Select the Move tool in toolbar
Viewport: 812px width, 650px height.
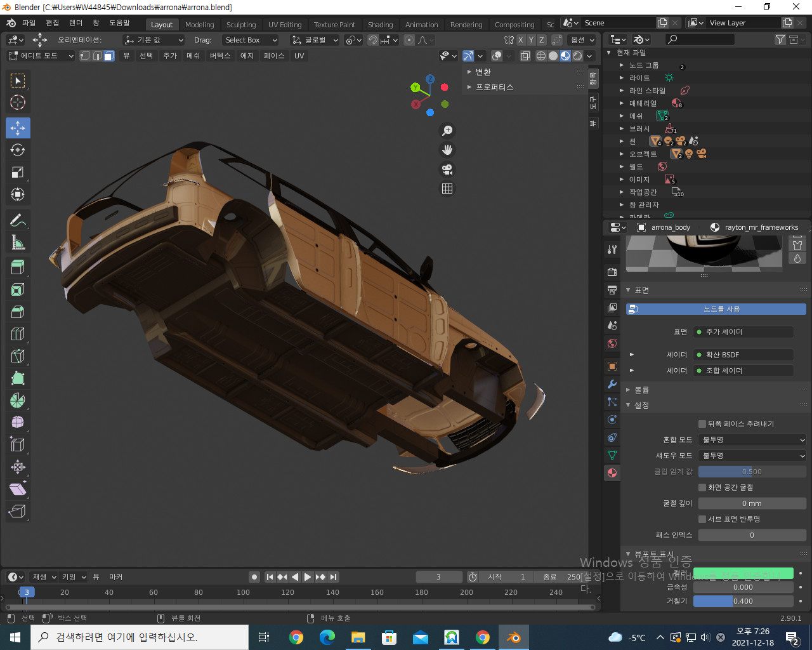[18, 128]
